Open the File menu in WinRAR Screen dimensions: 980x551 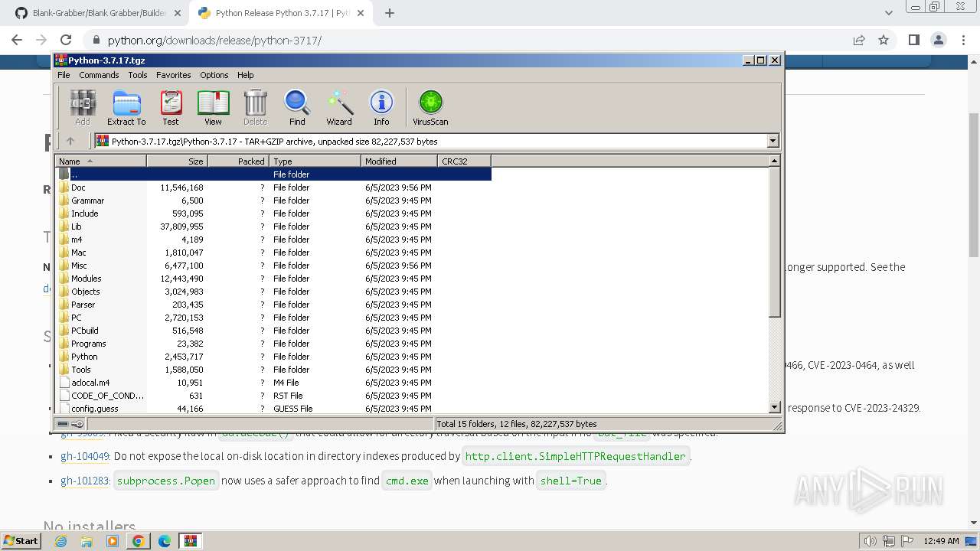64,75
